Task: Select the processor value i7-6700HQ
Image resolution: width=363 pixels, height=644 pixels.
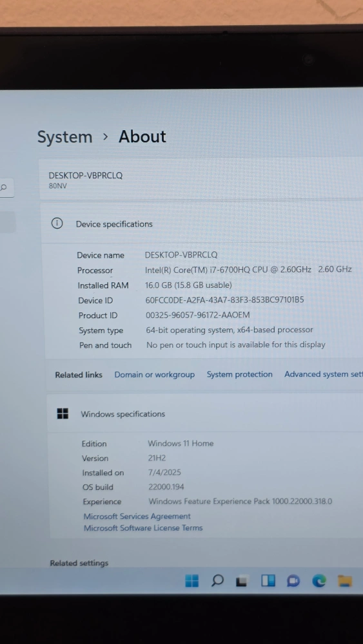Action: pos(248,270)
